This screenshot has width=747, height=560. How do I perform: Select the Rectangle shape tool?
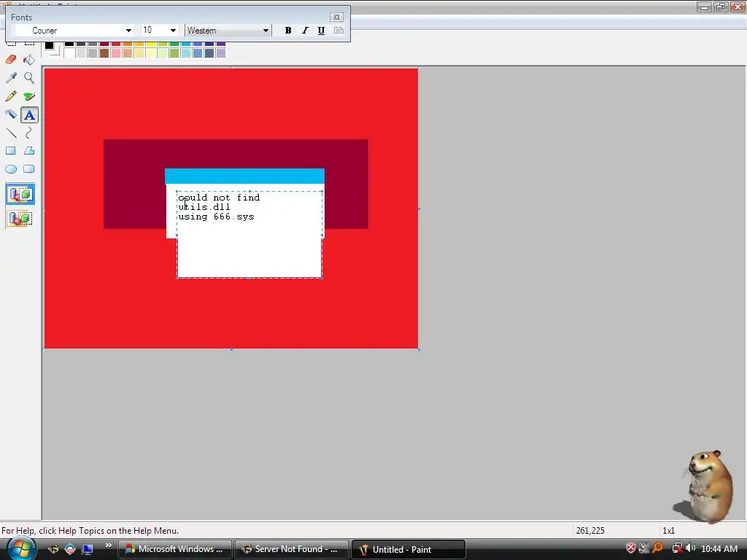(x=11, y=151)
